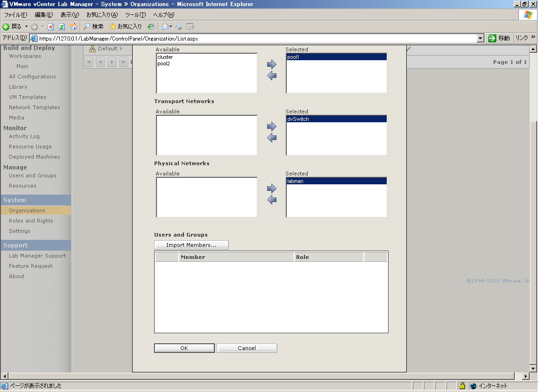Open the View (表示) menu
This screenshot has width=538, height=392.
coord(70,15)
